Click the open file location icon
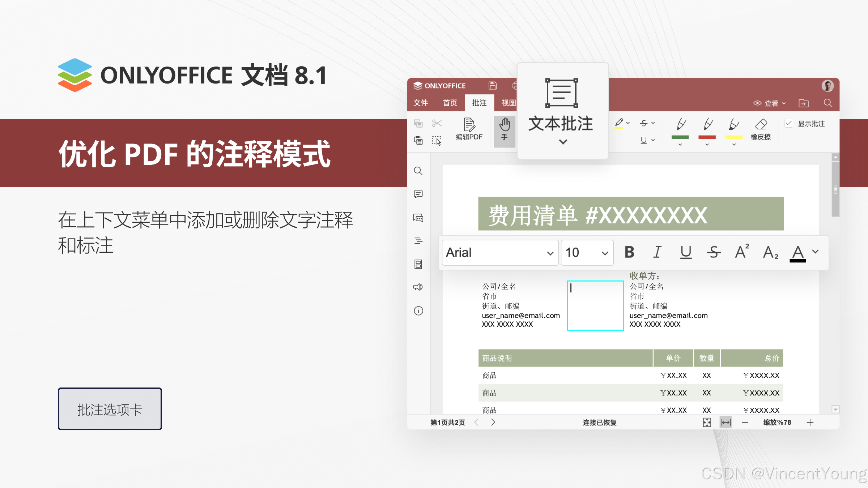This screenshot has height=488, width=868. (x=804, y=103)
